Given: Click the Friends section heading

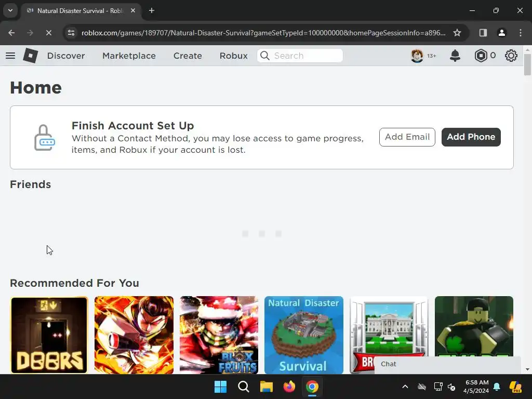Looking at the screenshot, I should coord(30,184).
